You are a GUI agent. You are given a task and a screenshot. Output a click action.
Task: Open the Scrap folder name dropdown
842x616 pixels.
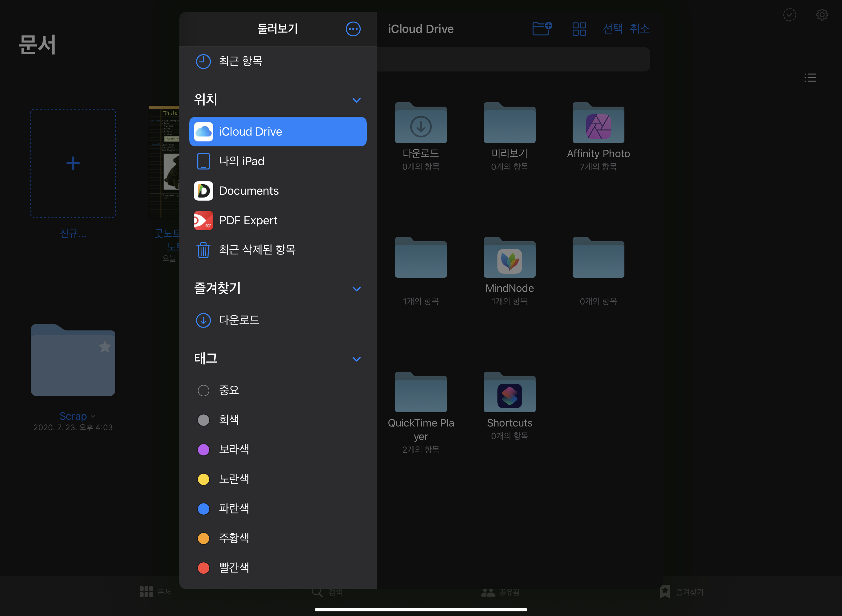(93, 416)
